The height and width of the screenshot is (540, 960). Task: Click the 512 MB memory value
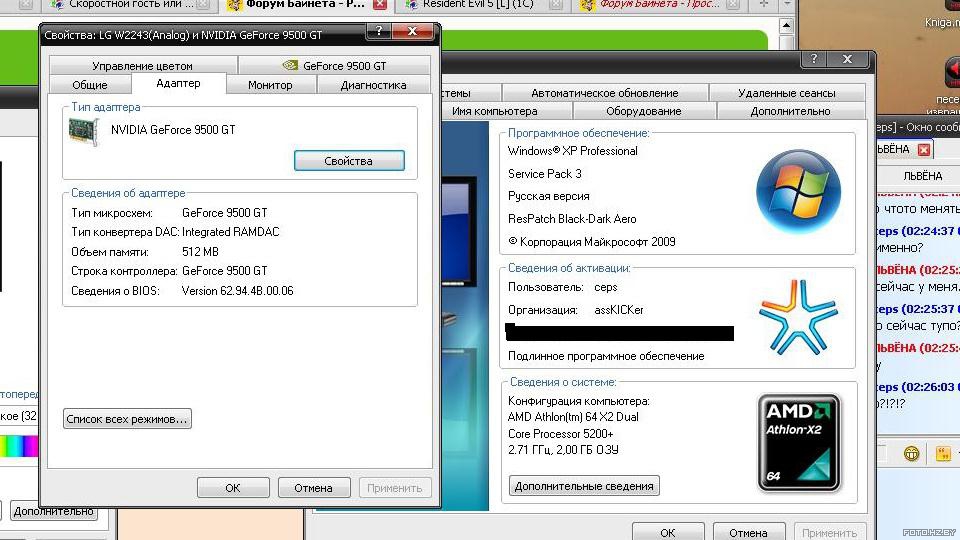click(x=200, y=252)
